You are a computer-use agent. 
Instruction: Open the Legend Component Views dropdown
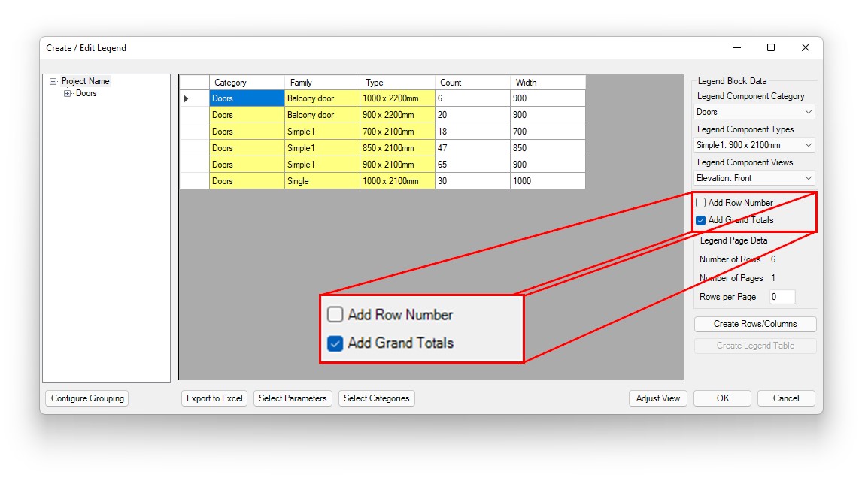[x=754, y=178]
